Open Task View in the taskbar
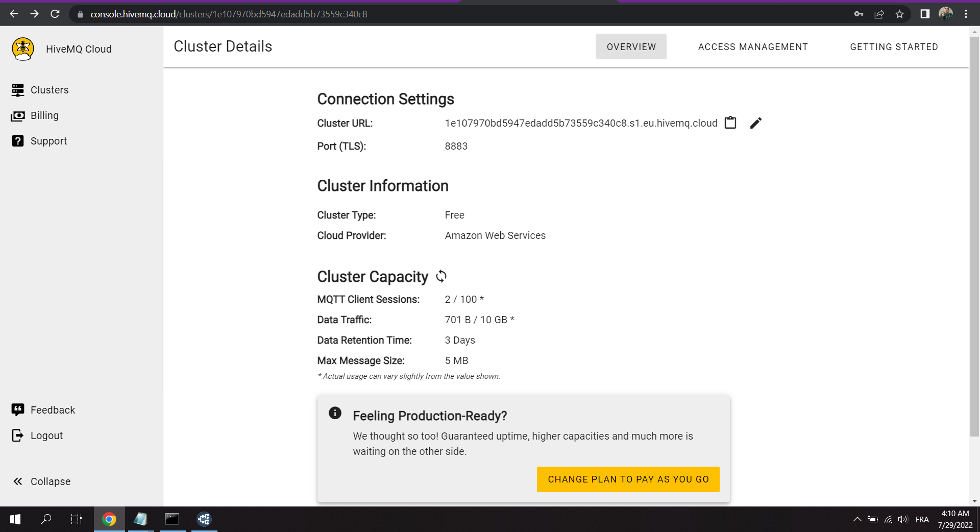This screenshot has width=980, height=532. pyautogui.click(x=77, y=519)
